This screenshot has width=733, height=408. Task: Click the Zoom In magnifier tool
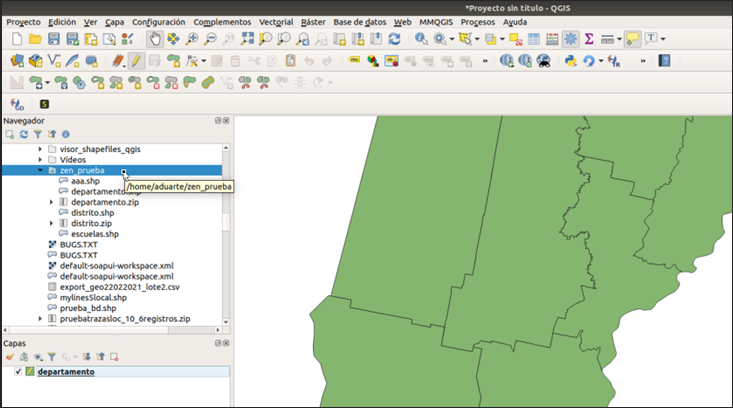(x=192, y=39)
